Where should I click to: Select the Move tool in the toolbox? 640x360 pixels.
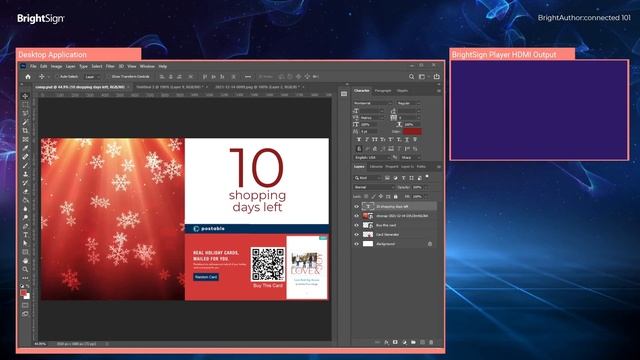(25, 96)
